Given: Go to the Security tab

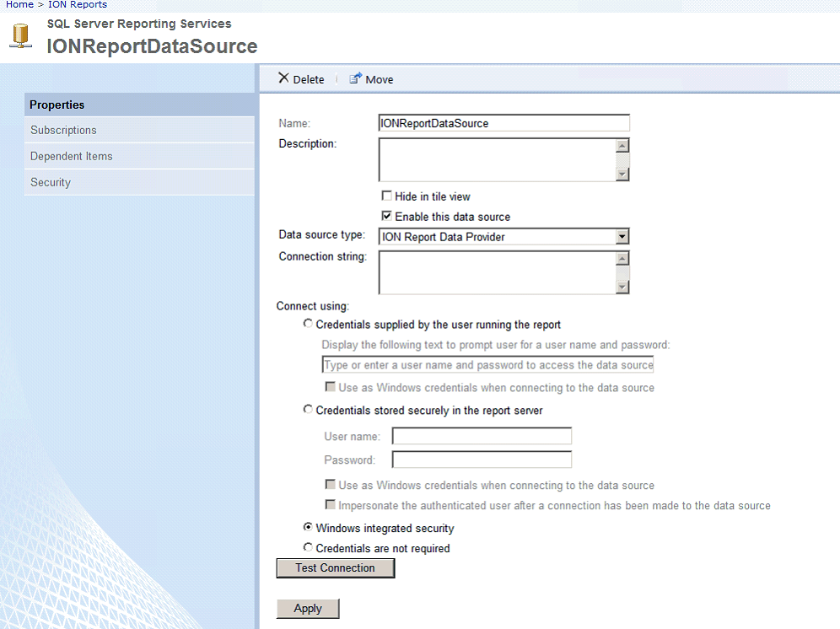Looking at the screenshot, I should (139, 182).
